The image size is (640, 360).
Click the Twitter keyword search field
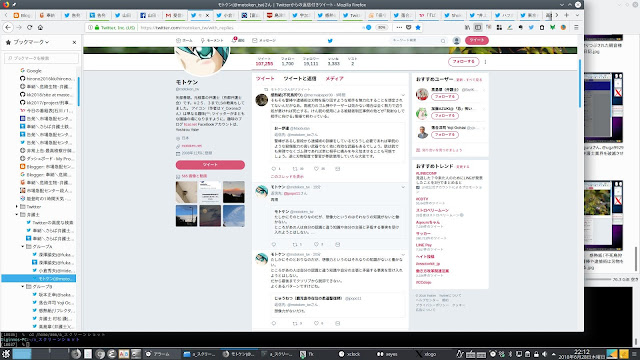click(x=418, y=40)
